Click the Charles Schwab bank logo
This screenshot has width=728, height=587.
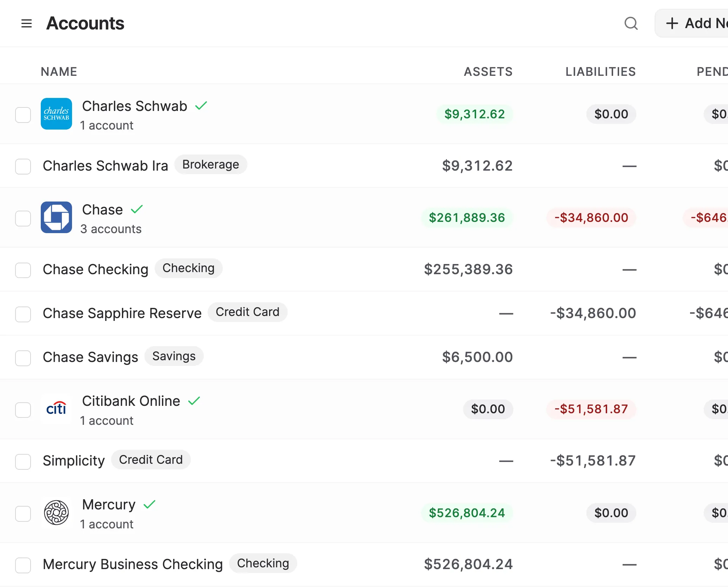point(56,114)
